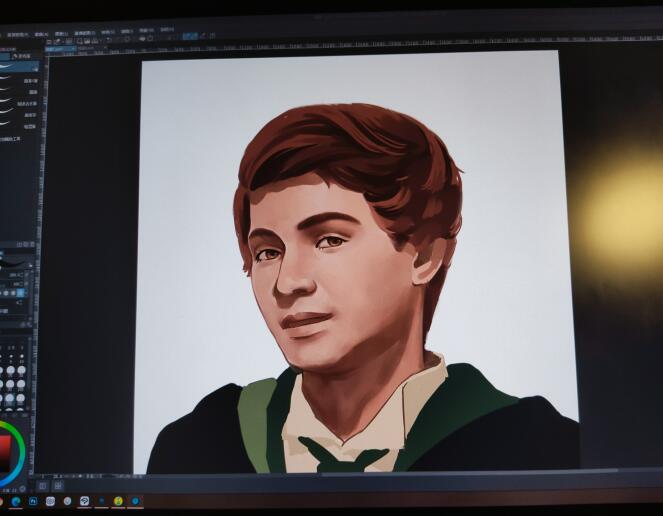663x516 pixels.
Task: Open the Clip Studio Paint taskbar icon
Action: pyautogui.click(x=85, y=501)
